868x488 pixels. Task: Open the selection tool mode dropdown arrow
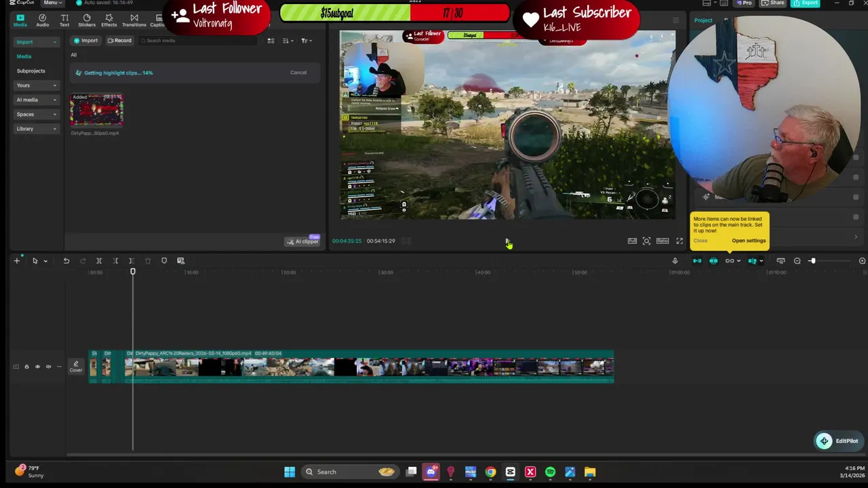45,261
